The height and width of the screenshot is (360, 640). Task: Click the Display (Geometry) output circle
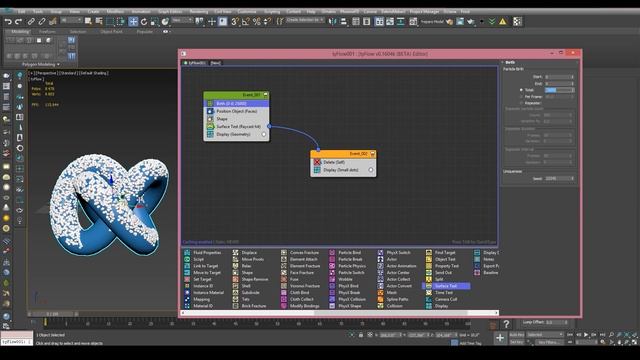click(x=264, y=134)
